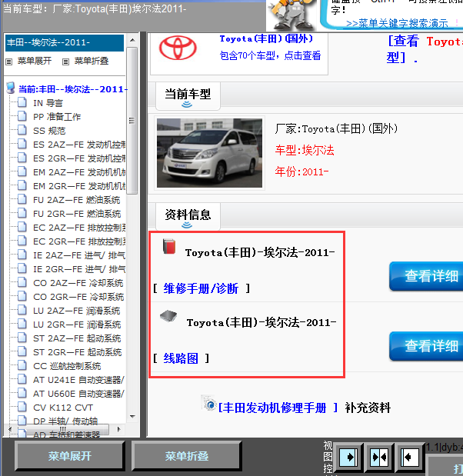The width and height of the screenshot is (463, 476).
Task: Click the document icon beside FU 2AZ—FE 燃油系统
Action: [x=22, y=199]
